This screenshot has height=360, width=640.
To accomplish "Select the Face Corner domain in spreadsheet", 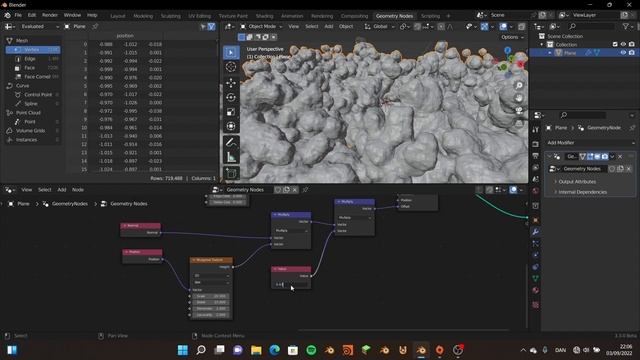I will [33, 77].
